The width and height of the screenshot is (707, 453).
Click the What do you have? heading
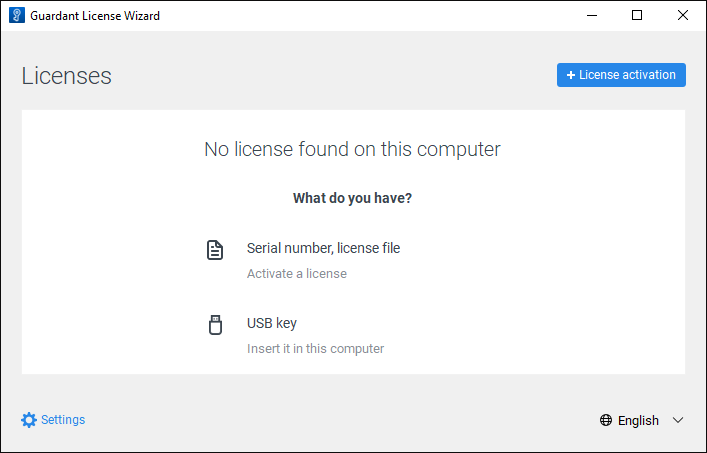pyautogui.click(x=352, y=198)
